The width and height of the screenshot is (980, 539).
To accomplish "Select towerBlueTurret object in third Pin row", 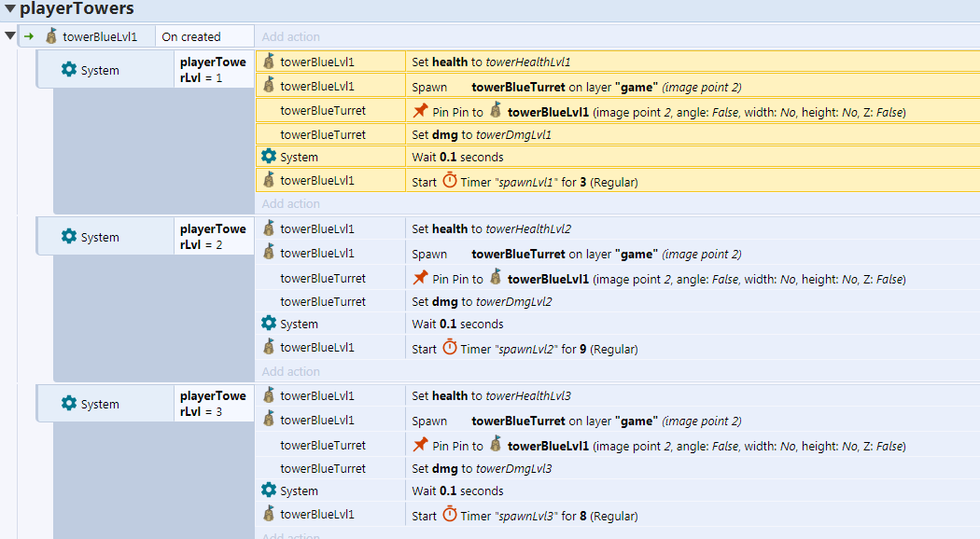I will point(323,445).
